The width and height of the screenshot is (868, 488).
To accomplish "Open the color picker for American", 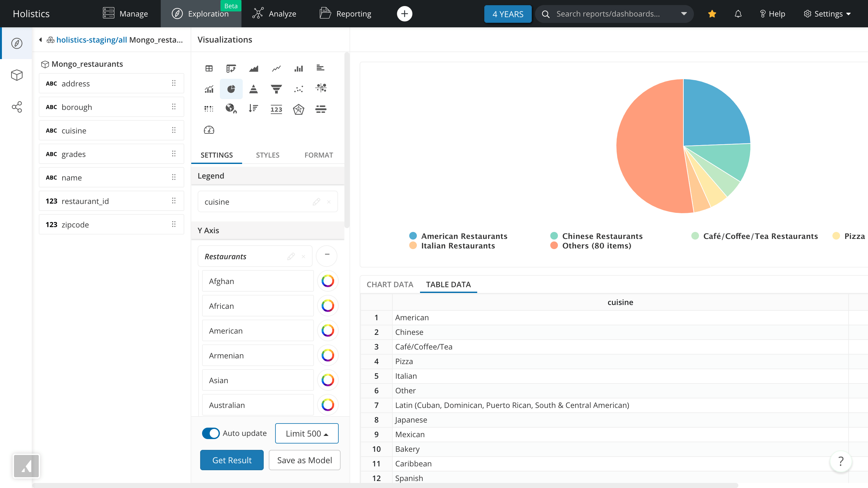I will (328, 331).
